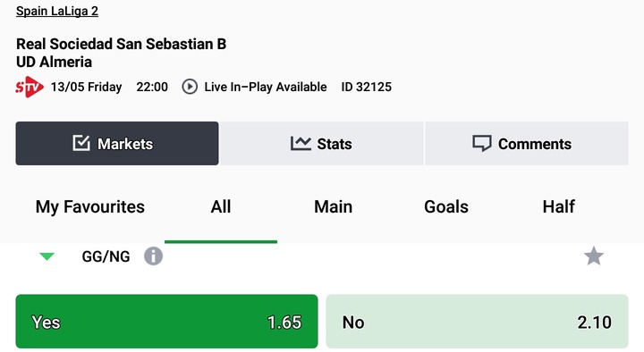Select the Main markets filter
This screenshot has height=352, width=644.
pyautogui.click(x=333, y=206)
